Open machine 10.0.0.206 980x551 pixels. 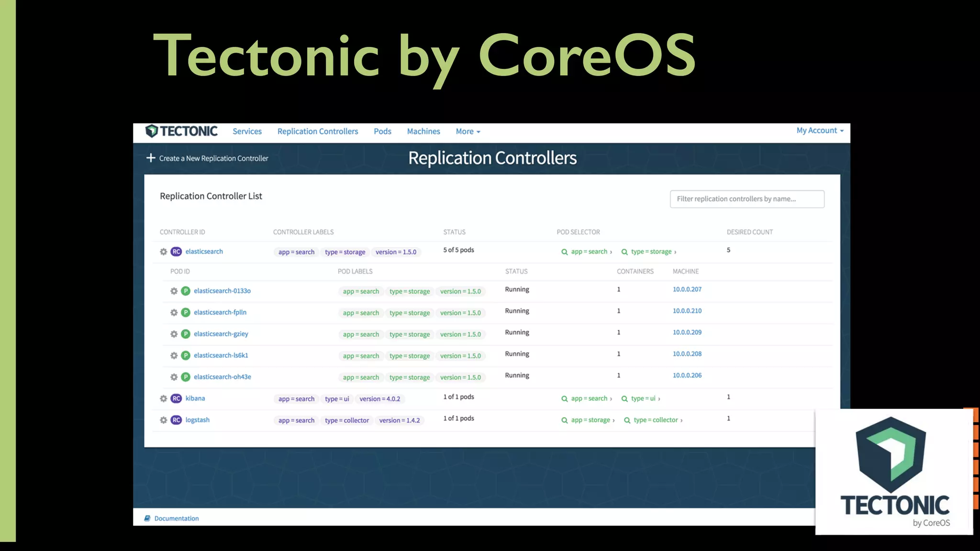(x=687, y=375)
